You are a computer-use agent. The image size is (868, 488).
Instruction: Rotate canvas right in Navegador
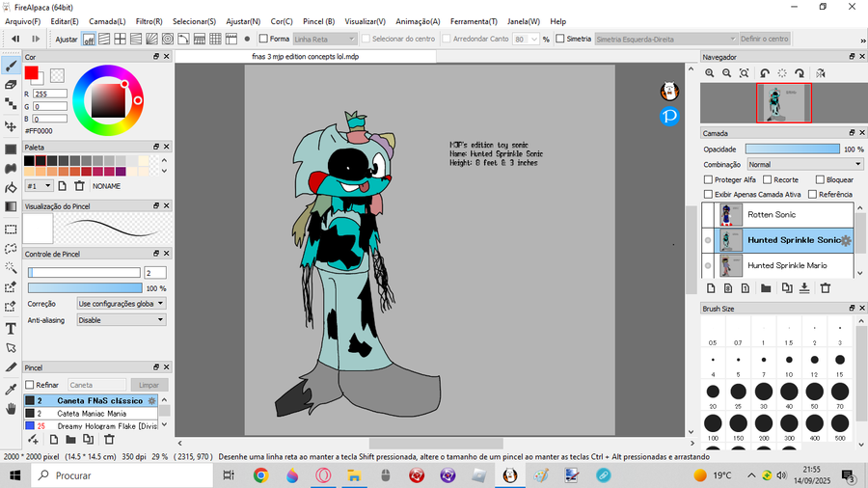[x=800, y=73]
